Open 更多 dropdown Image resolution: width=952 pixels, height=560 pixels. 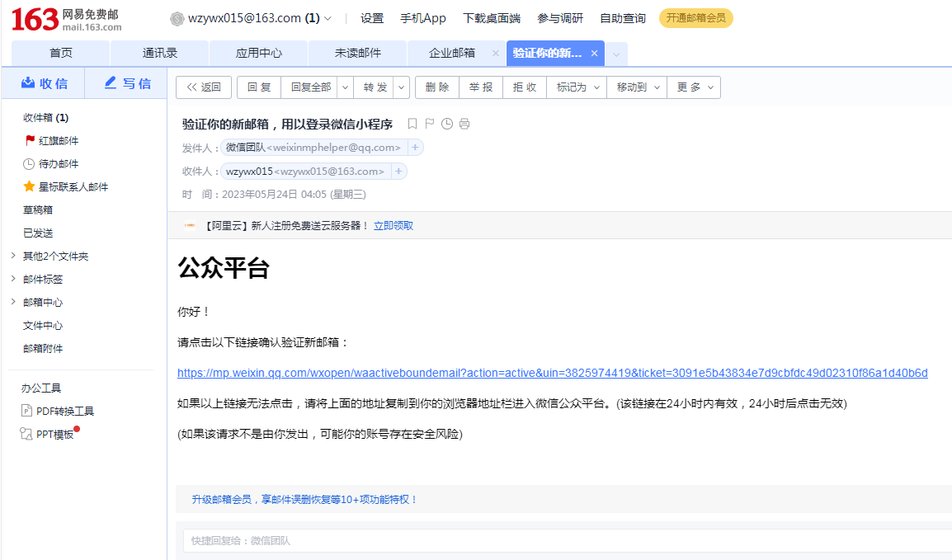coord(695,87)
